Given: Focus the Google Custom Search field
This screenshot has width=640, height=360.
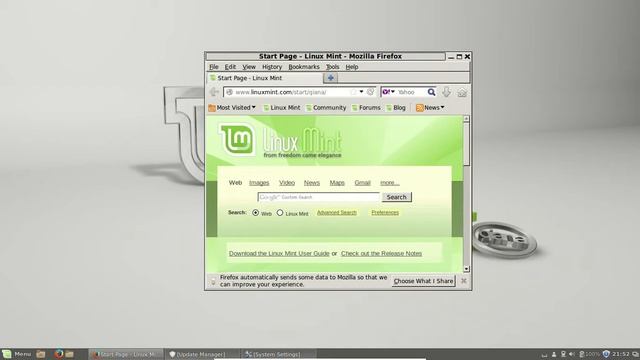Looking at the screenshot, I should [319, 197].
